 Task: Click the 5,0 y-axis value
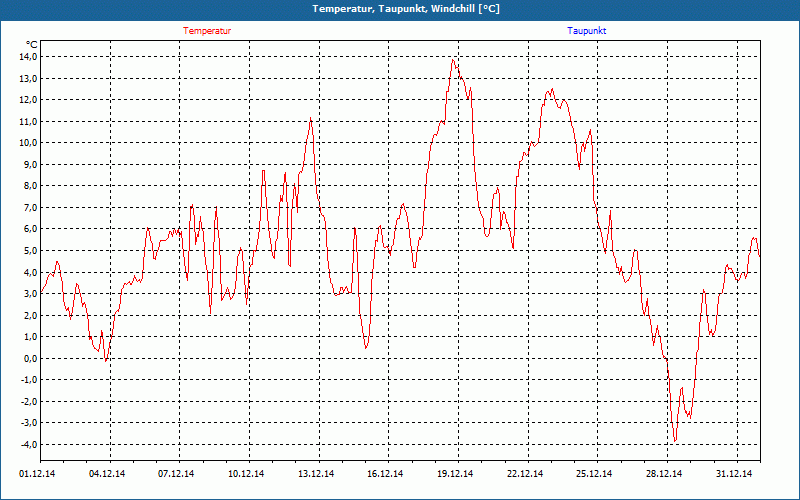pyautogui.click(x=31, y=251)
